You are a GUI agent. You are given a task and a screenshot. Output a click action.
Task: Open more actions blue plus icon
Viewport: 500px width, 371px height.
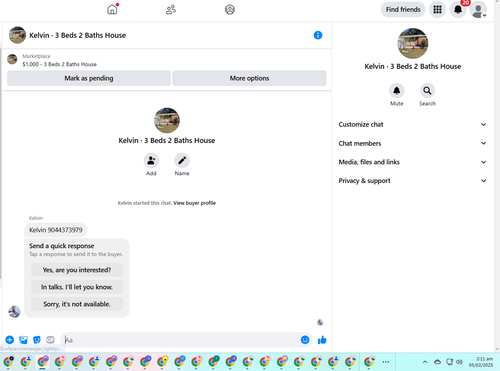pyautogui.click(x=10, y=340)
